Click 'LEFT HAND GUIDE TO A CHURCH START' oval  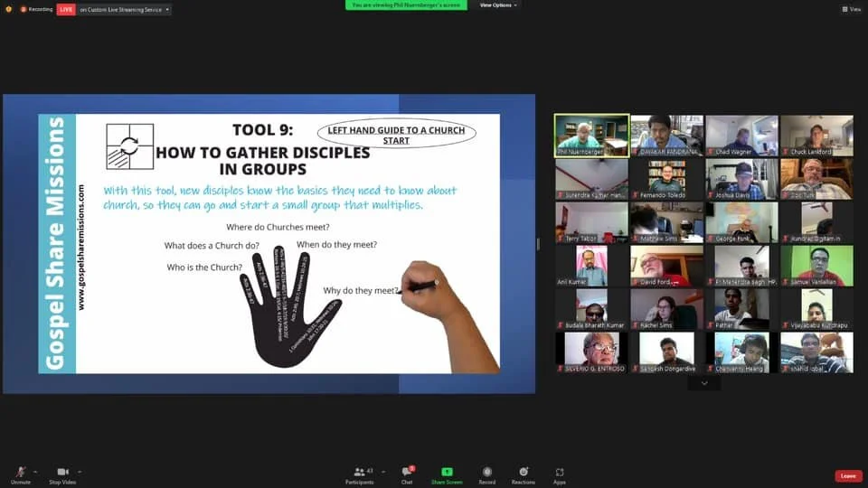[396, 134]
